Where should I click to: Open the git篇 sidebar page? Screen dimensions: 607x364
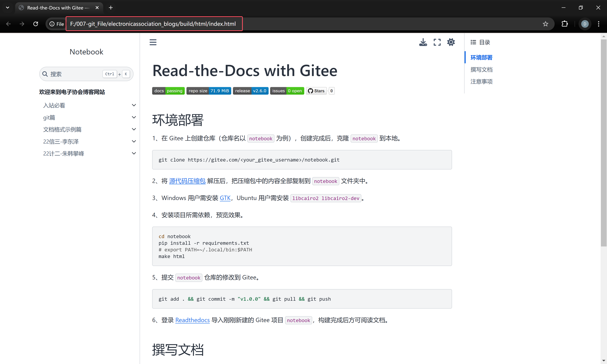coord(49,118)
